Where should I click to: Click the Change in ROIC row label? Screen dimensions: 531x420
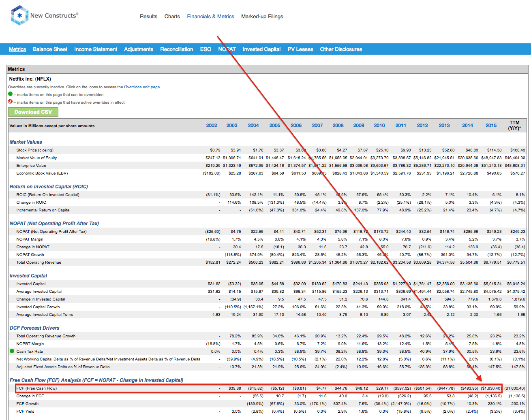click(31, 203)
